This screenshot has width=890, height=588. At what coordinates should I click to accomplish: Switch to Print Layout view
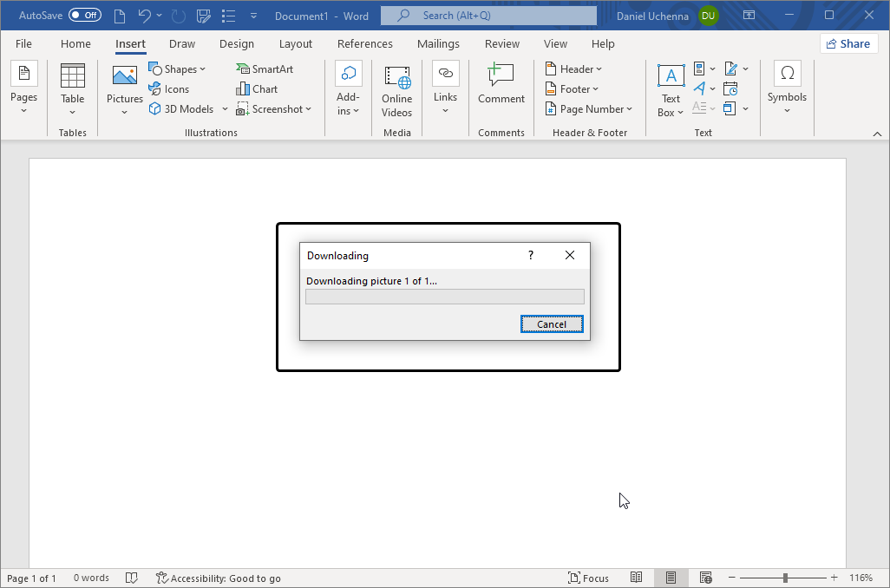[671, 578]
